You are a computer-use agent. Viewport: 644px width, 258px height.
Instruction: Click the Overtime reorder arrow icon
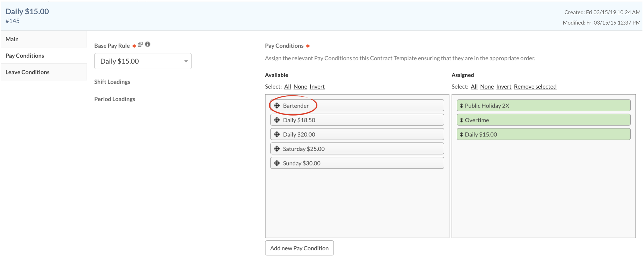coord(461,120)
